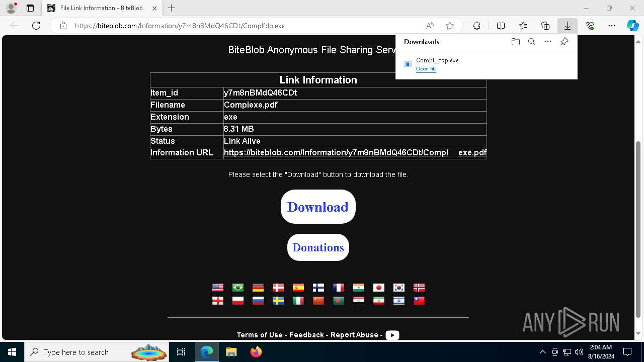Viewport: 644px width, 362px height.
Task: Open Browser essentials heart icon
Action: coord(590,26)
